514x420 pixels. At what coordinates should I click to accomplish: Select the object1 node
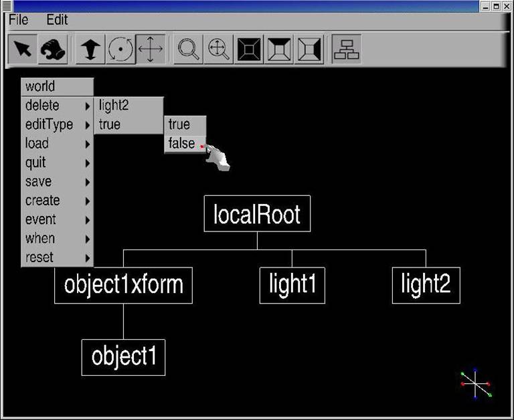(x=123, y=357)
